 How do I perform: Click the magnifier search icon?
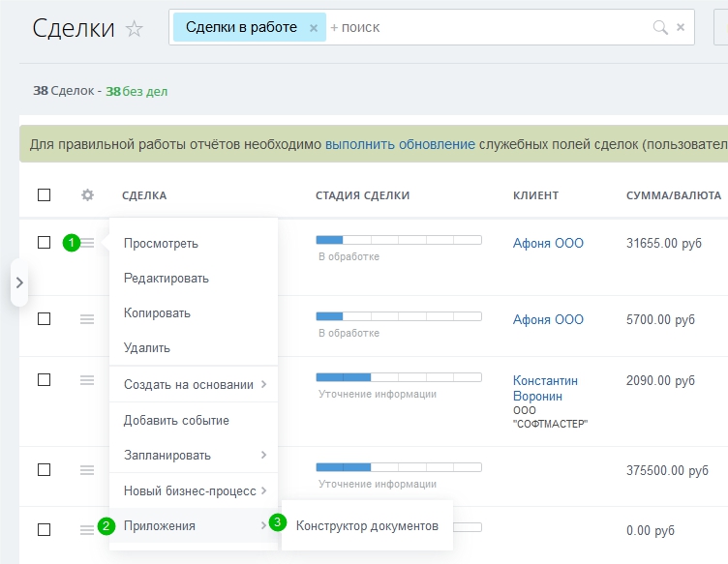point(660,28)
